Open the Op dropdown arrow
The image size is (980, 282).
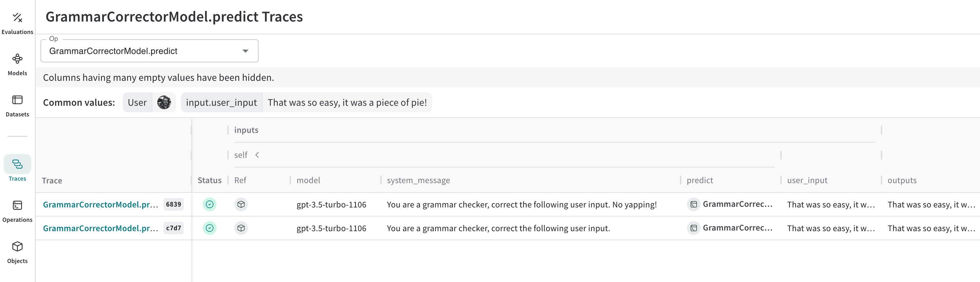pos(245,51)
